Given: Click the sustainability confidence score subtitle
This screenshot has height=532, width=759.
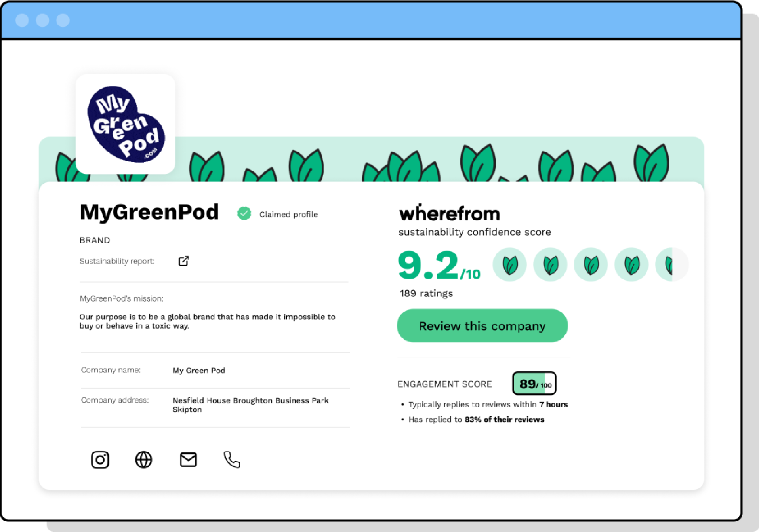Looking at the screenshot, I should point(475,232).
